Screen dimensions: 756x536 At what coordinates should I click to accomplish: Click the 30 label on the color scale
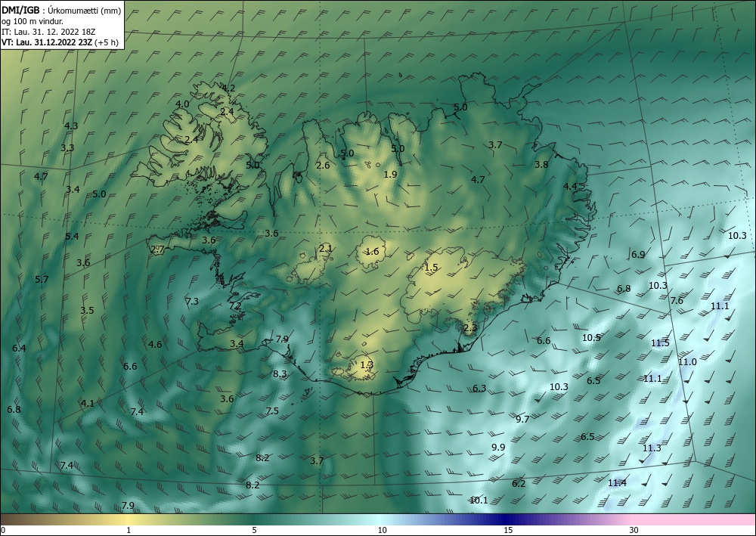(x=634, y=530)
